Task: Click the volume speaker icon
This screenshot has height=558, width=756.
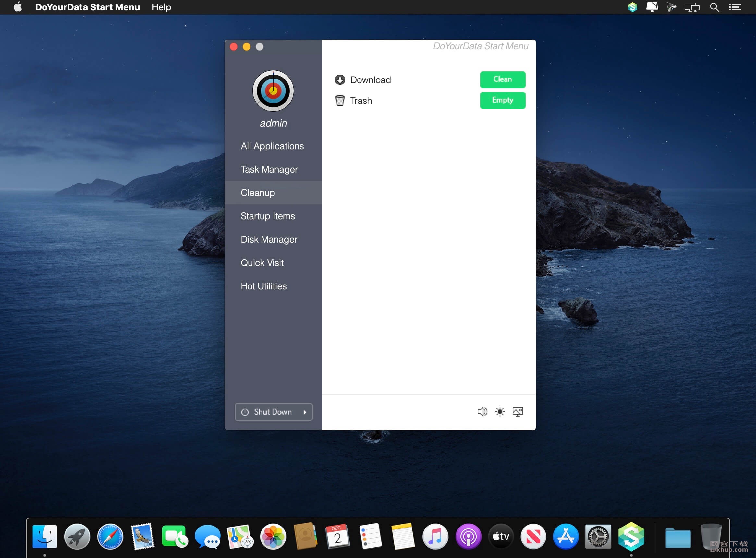Action: 482,411
